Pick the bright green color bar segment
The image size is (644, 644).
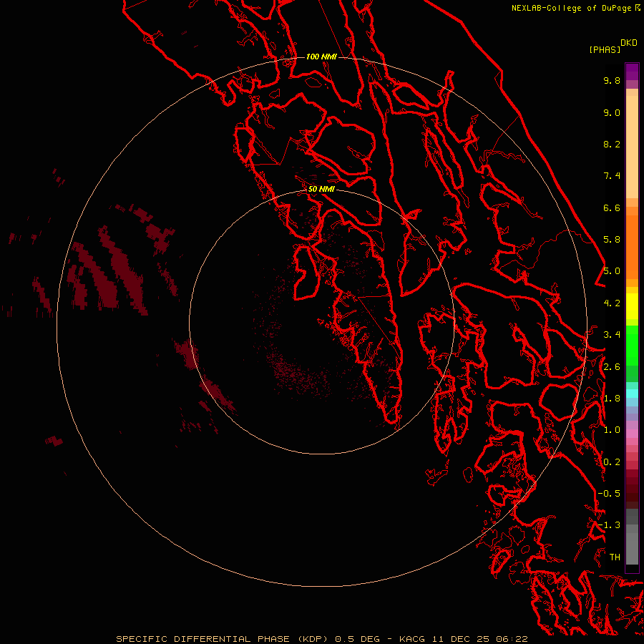(x=632, y=346)
